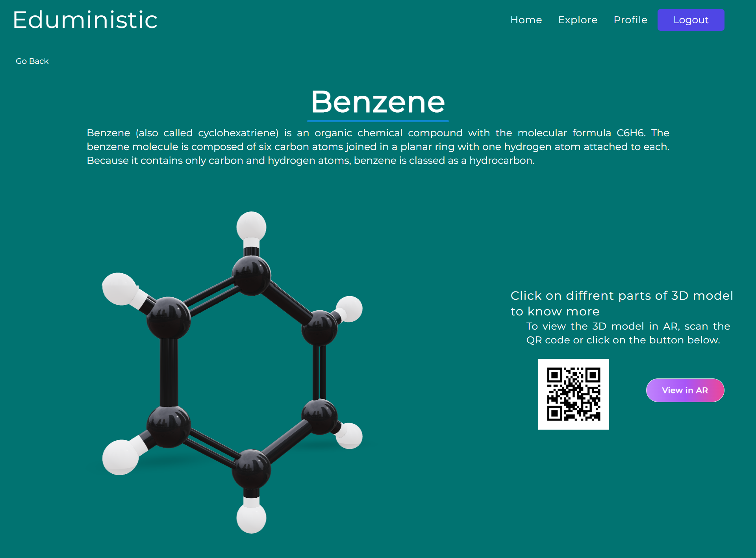Select the top black carbon atom
Viewport: 756px width, 558px height.
point(251,275)
